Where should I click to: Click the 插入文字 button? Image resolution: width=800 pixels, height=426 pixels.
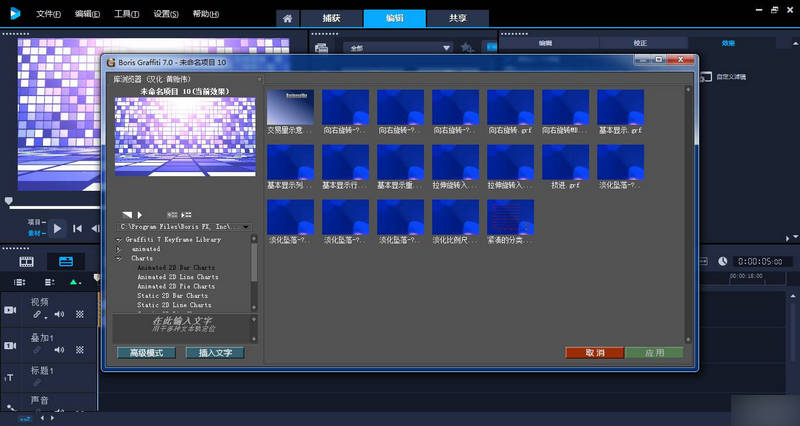click(215, 353)
